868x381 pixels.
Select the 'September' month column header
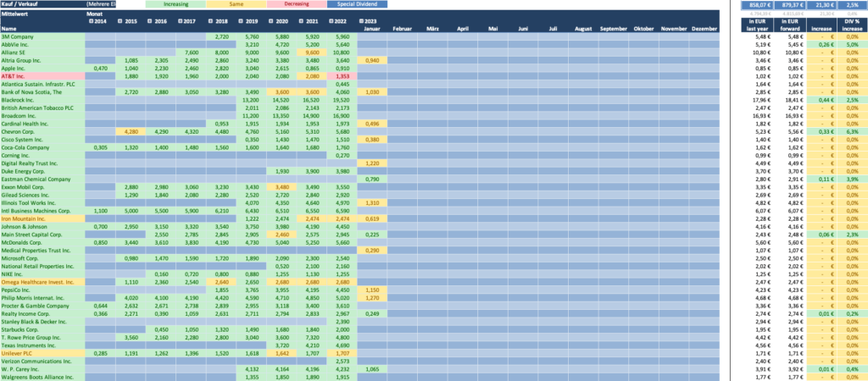click(x=614, y=29)
